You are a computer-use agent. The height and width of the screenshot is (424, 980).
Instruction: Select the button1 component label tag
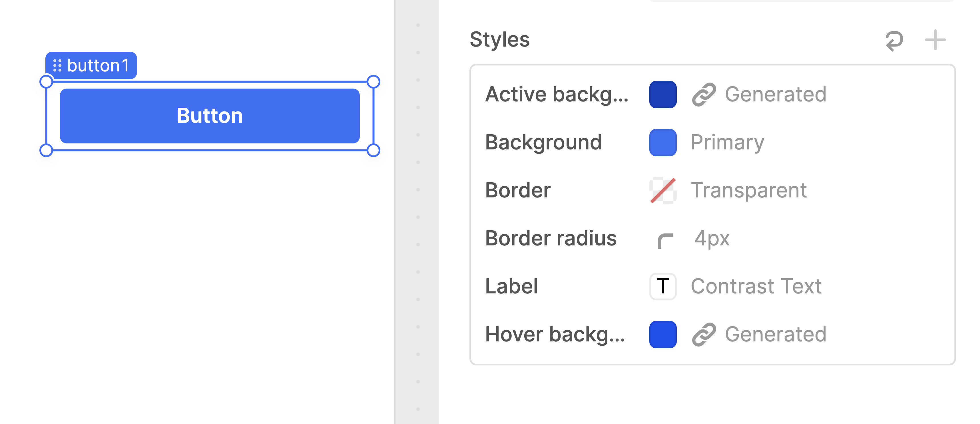click(97, 65)
